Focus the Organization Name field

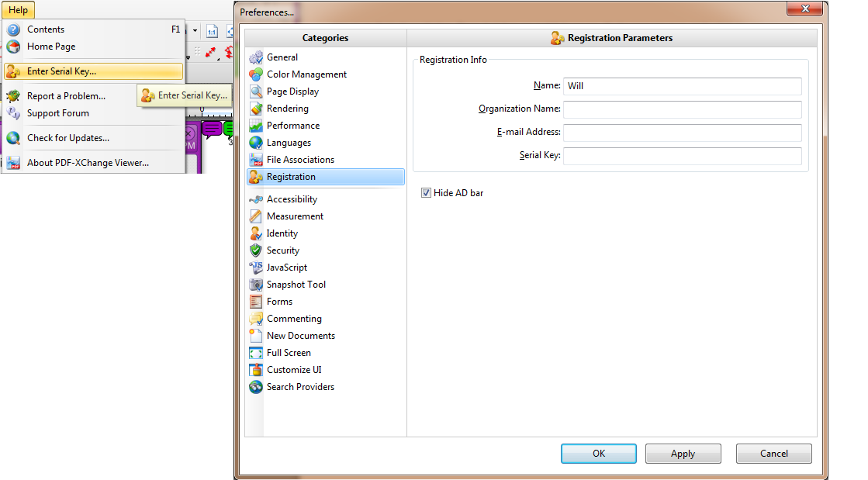coord(682,109)
